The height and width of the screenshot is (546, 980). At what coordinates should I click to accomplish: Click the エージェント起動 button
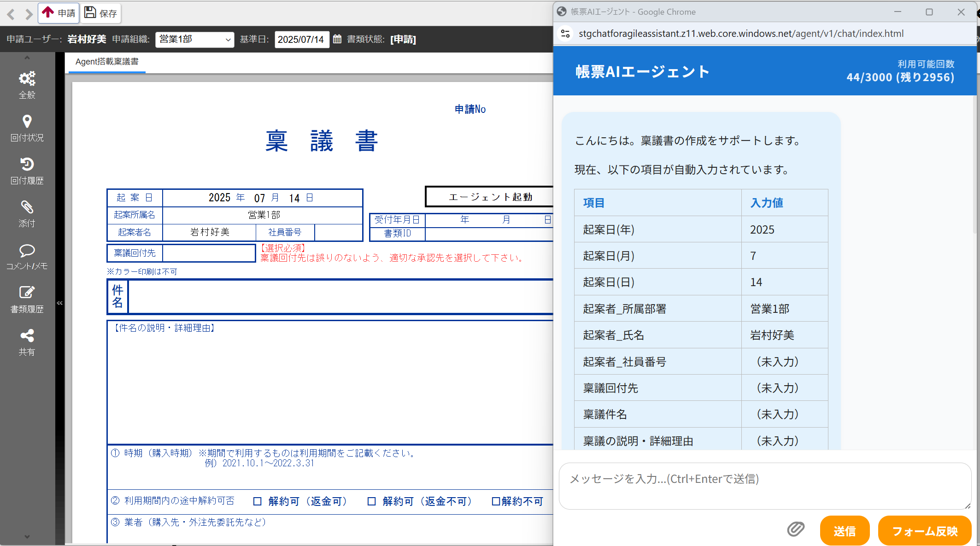coord(490,197)
